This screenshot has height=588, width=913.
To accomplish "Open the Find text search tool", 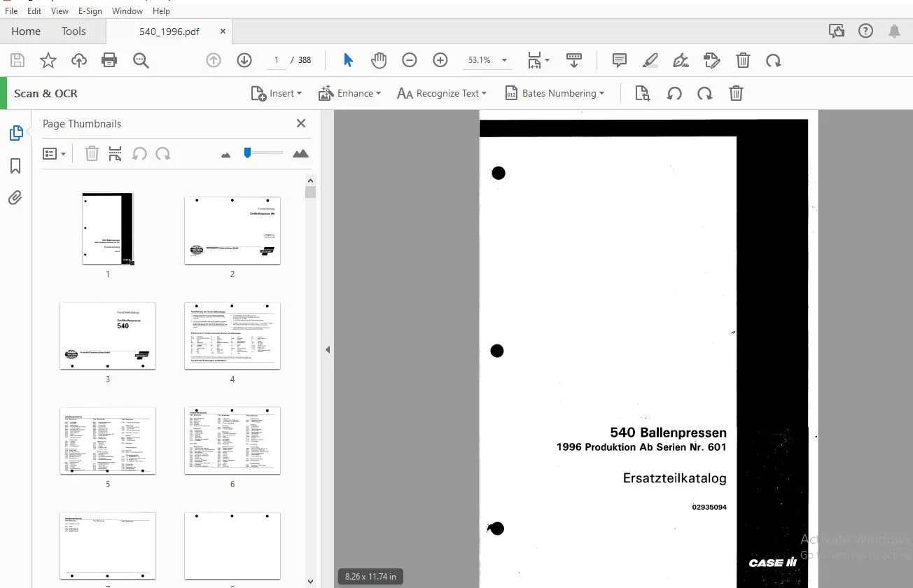I will pyautogui.click(x=141, y=61).
